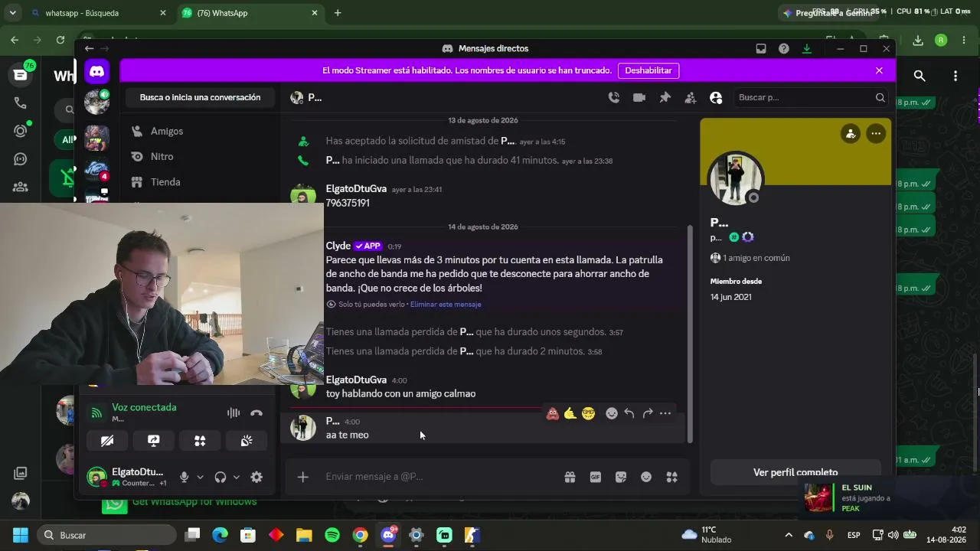Disconnect from the voice call
The width and height of the screenshot is (980, 551).
pos(256,413)
